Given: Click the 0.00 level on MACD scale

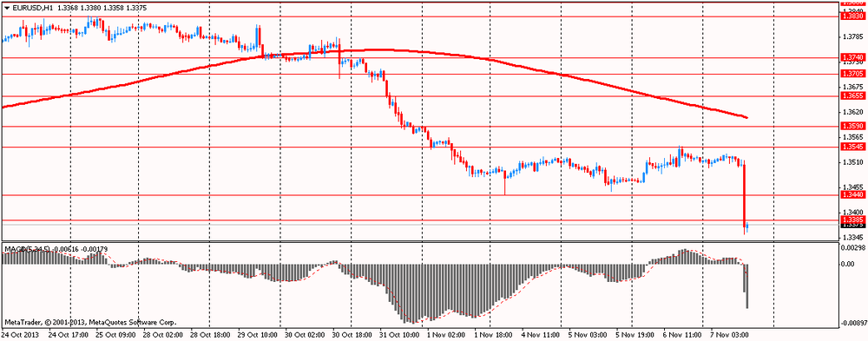Looking at the screenshot, I should [848, 264].
